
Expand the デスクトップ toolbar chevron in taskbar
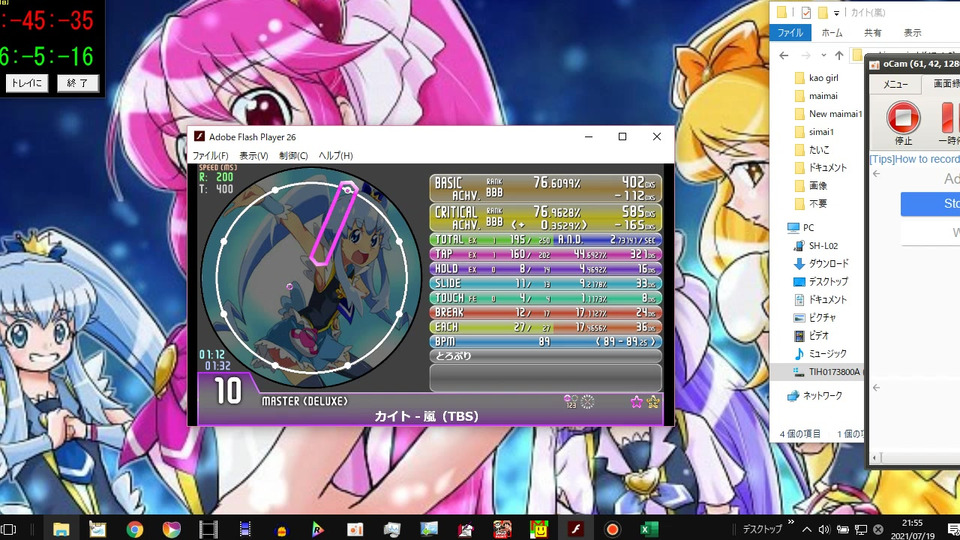790,522
